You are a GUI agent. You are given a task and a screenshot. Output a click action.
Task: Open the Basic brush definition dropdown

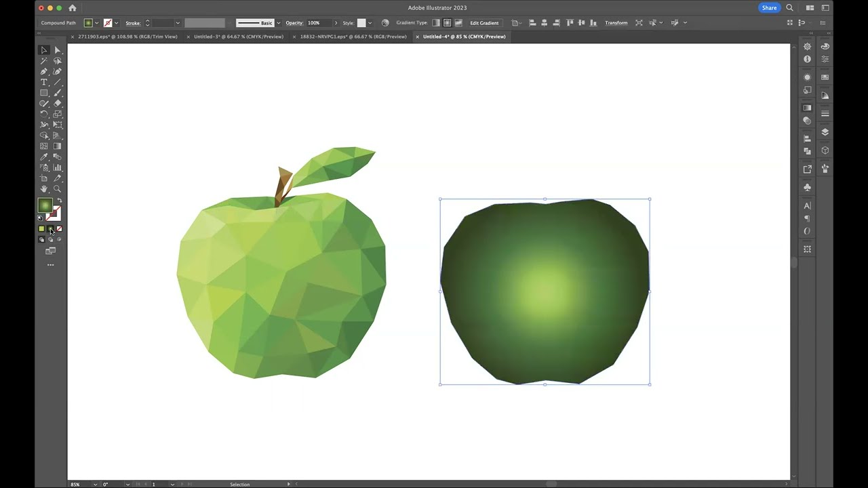click(x=278, y=22)
